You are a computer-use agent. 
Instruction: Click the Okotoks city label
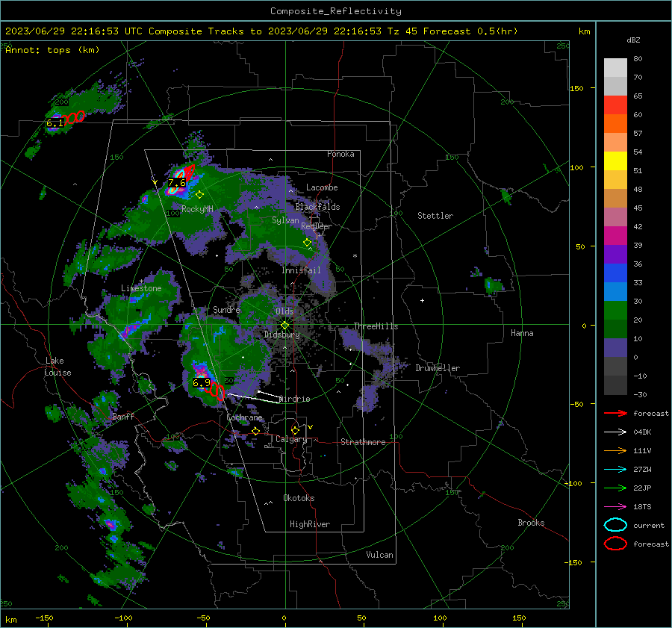(x=299, y=498)
